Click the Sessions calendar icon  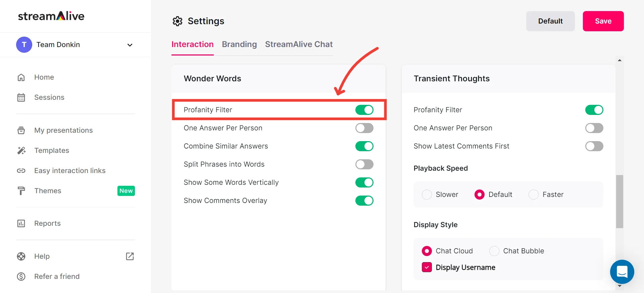click(21, 97)
